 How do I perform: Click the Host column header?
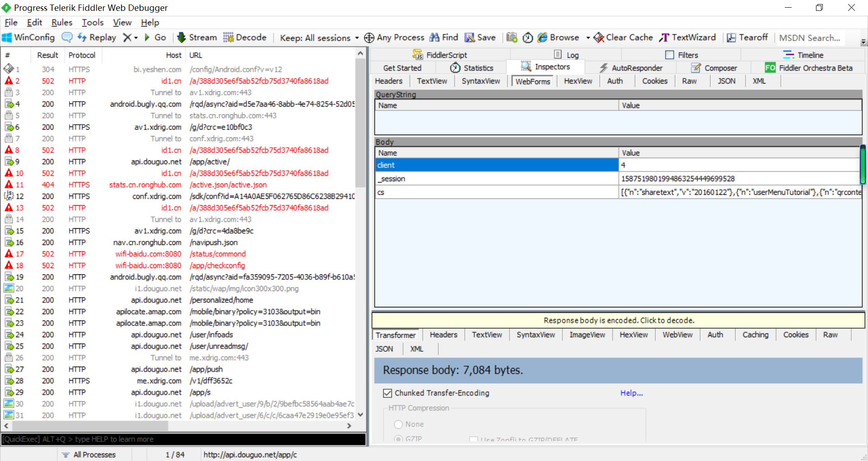[143, 55]
